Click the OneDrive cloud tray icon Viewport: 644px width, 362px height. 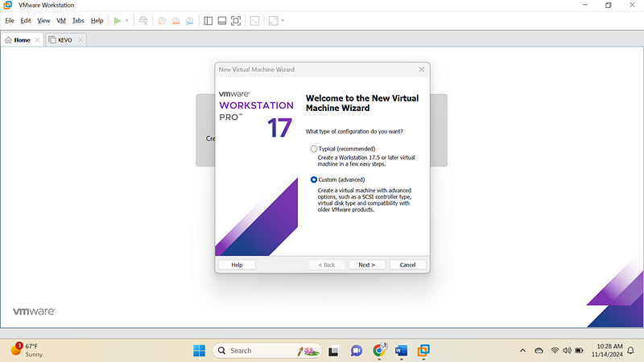coord(539,351)
